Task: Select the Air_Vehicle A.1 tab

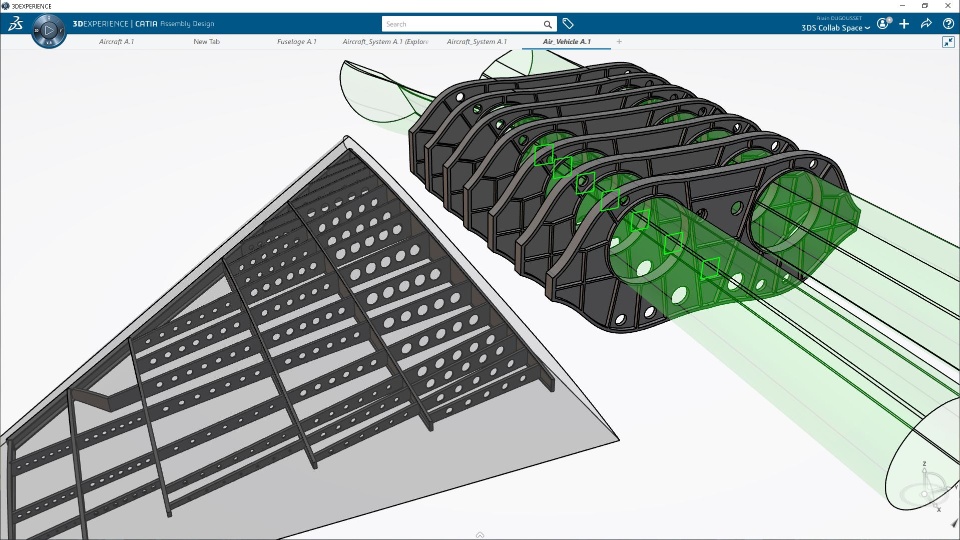Action: [566, 42]
